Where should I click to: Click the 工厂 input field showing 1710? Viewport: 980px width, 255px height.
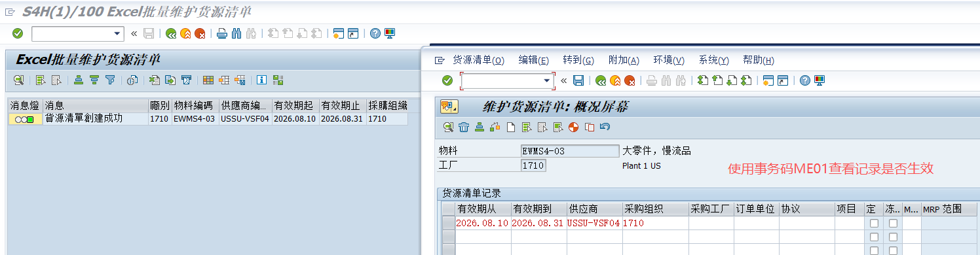pyautogui.click(x=533, y=165)
